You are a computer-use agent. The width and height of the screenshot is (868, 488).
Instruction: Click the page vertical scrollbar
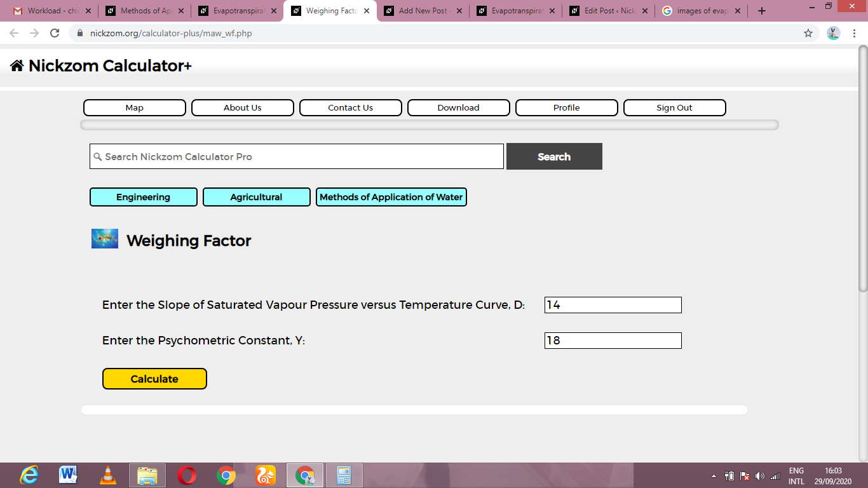pyautogui.click(x=863, y=168)
